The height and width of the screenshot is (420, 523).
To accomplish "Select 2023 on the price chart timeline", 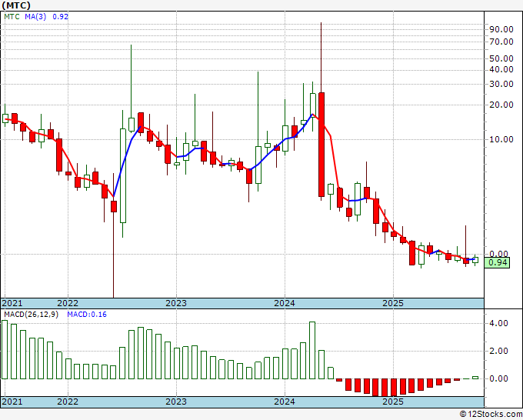I will [176, 303].
